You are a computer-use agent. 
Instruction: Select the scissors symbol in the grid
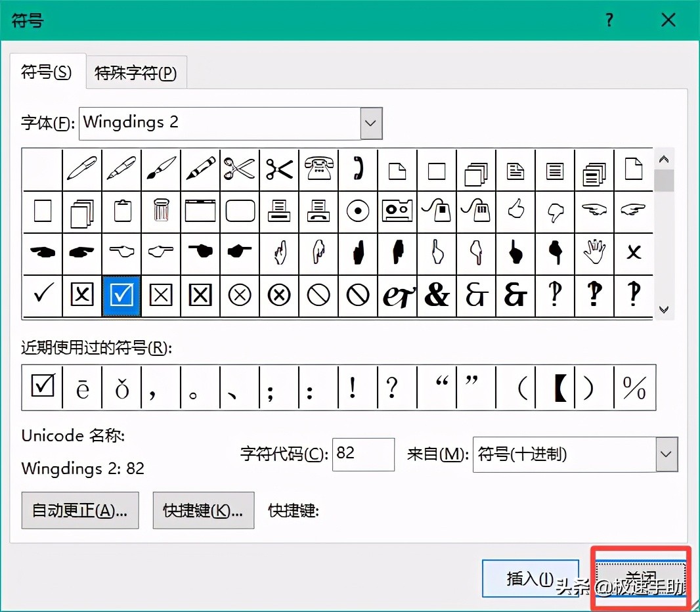coord(240,170)
